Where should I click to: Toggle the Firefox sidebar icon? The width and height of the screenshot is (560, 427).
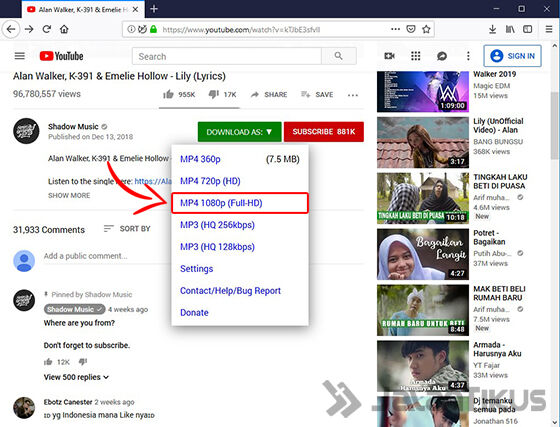click(528, 29)
